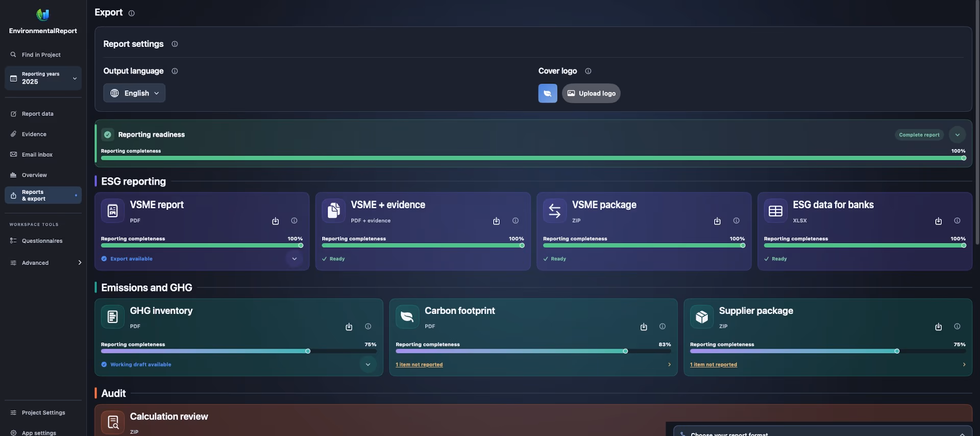
Task: Open Supplier package 1 item not reported link
Action: [x=714, y=365]
